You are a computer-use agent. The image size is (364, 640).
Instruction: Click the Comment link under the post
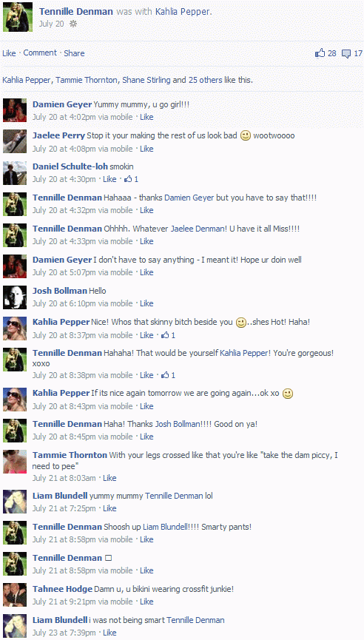click(40, 53)
